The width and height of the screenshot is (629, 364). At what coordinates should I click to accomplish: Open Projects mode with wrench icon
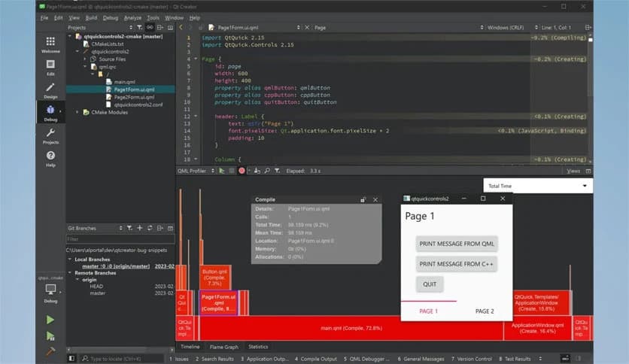click(x=50, y=135)
